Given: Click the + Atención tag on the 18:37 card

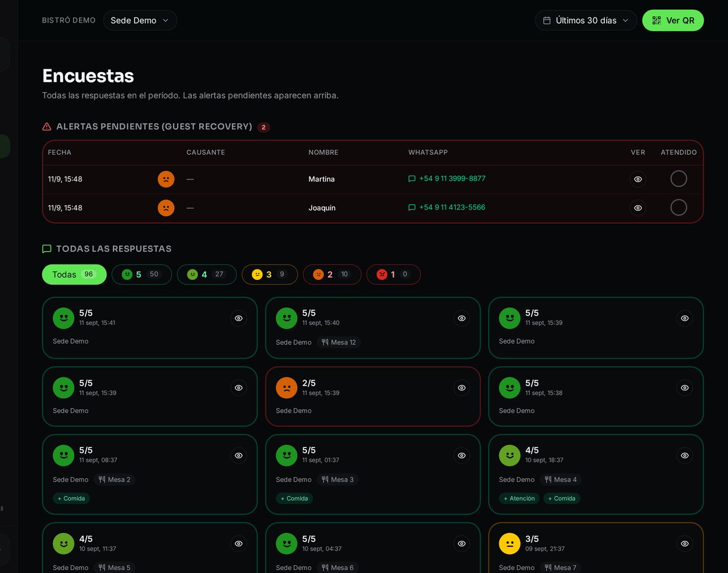Looking at the screenshot, I should tap(519, 498).
